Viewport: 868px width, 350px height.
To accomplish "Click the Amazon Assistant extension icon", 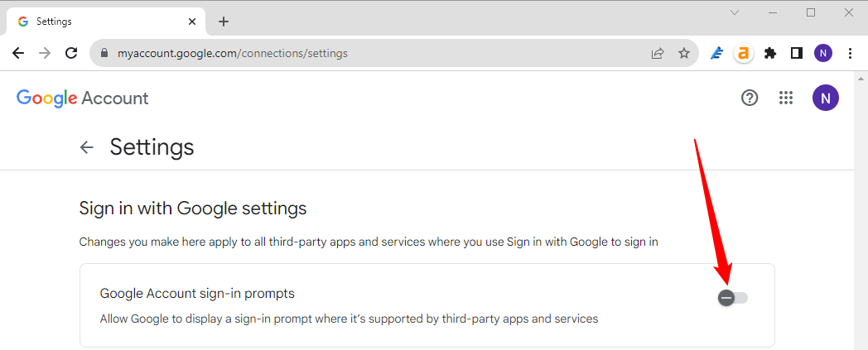I will click(x=744, y=53).
